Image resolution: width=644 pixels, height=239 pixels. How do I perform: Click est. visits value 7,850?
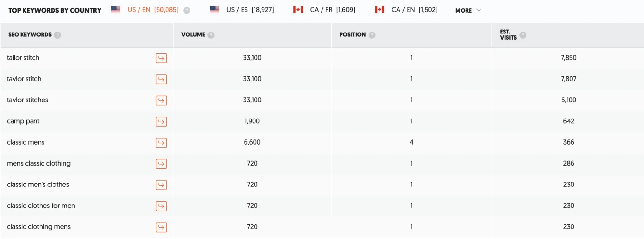[x=569, y=58]
